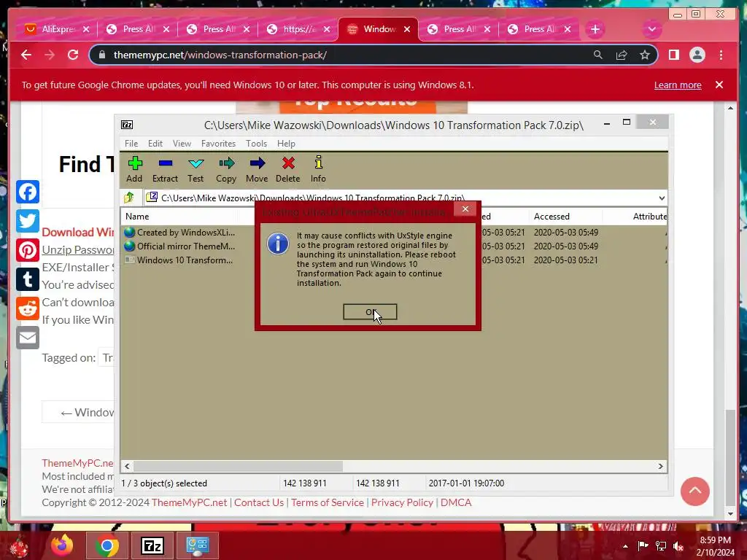Viewport: 747px width, 560px height.
Task: Click the 7-Zip horizontal scrollbar thumb
Action: [238, 466]
